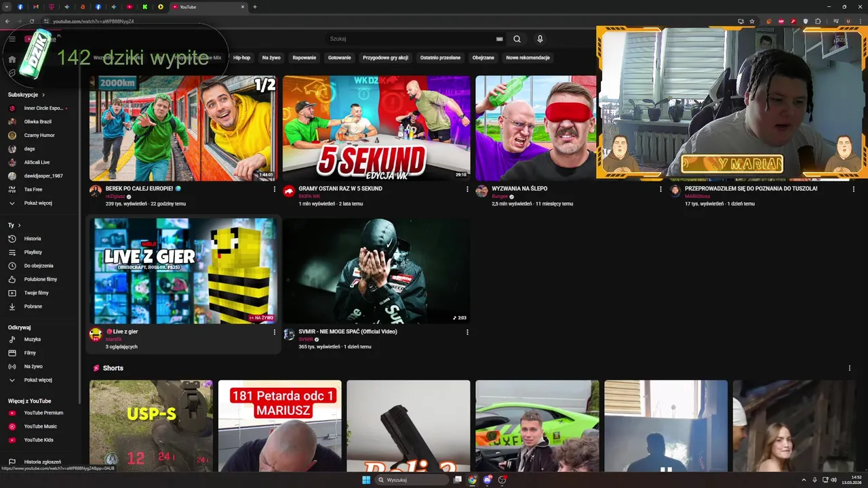Viewport: 868px width, 488px height.
Task: Open USP-S short thumbnail
Action: [151, 426]
